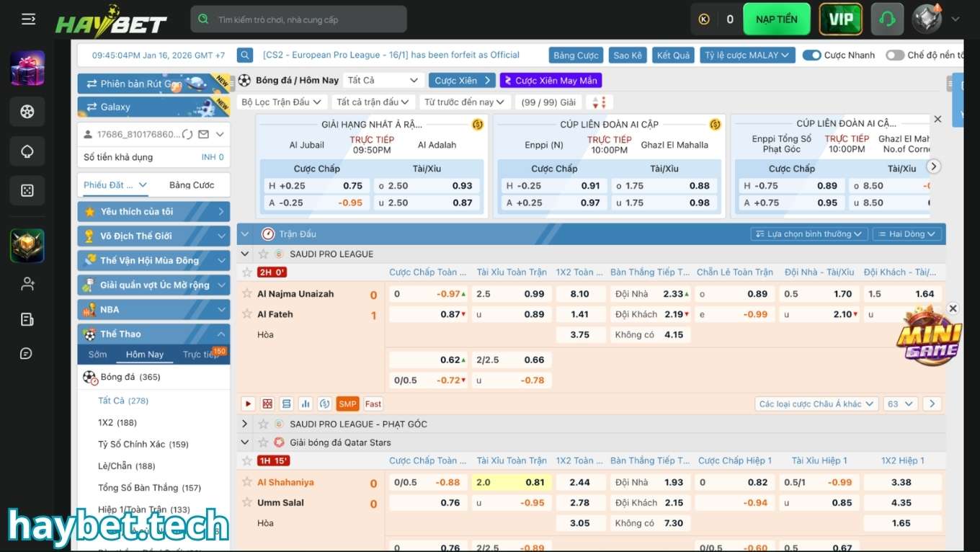Open the Tỷ lệ cược MALAY dropdown
Viewport: 980px width, 552px height.
(747, 55)
